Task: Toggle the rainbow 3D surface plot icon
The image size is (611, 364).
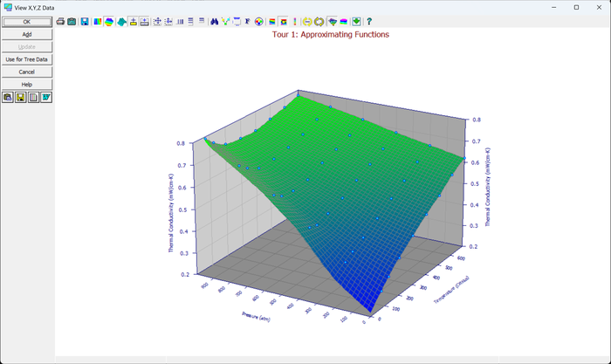Action: tap(109, 22)
